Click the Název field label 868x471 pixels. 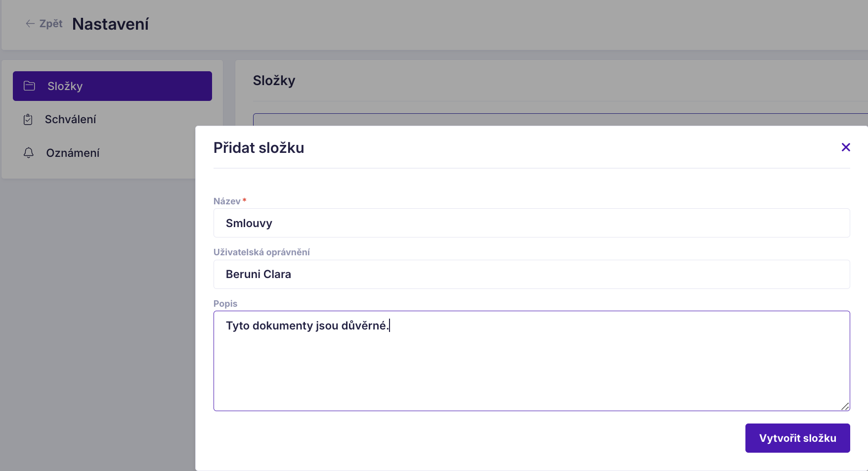click(227, 201)
